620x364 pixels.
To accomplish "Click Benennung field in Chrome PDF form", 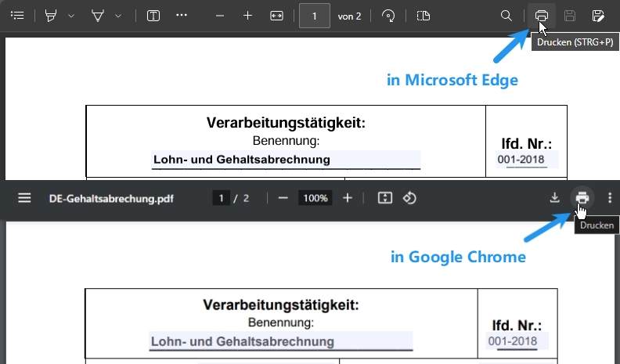I will tap(281, 341).
